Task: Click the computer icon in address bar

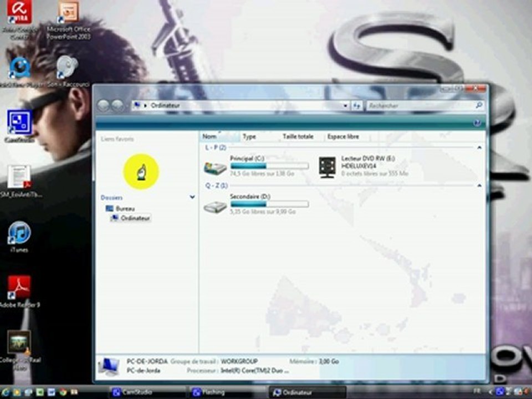Action: (x=137, y=105)
